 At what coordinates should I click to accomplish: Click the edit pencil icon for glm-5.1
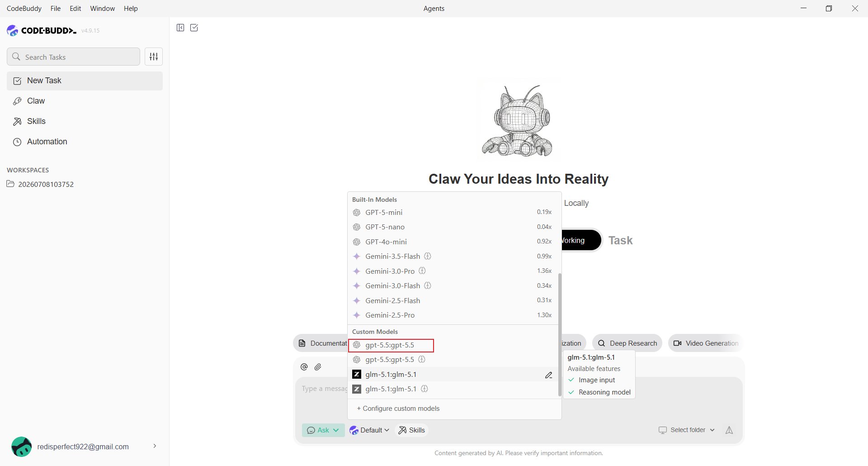(548, 375)
